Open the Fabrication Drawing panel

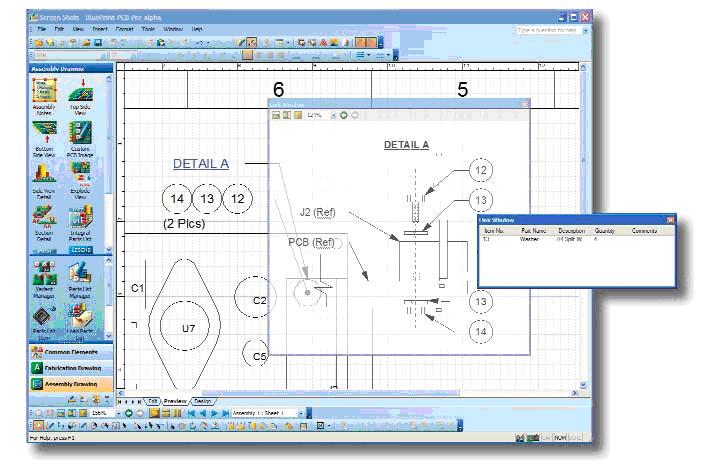pos(70,368)
